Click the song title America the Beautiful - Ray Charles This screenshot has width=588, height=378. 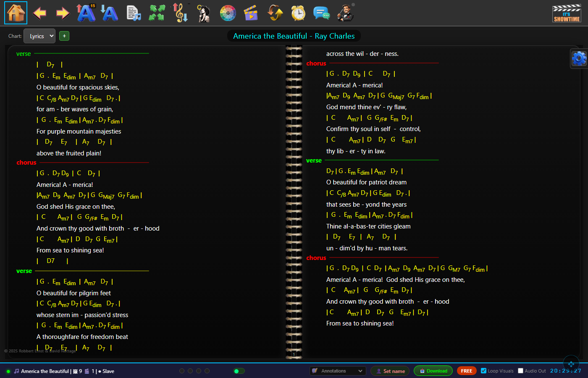pos(294,36)
